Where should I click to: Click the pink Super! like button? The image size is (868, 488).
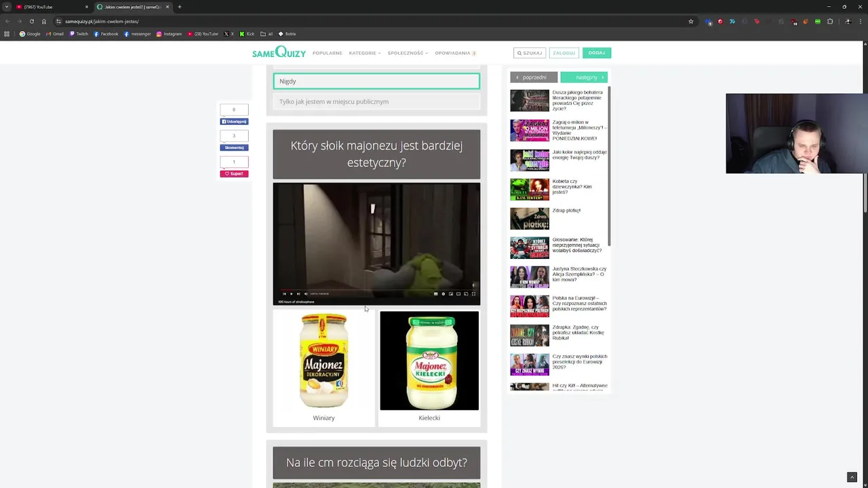[234, 174]
